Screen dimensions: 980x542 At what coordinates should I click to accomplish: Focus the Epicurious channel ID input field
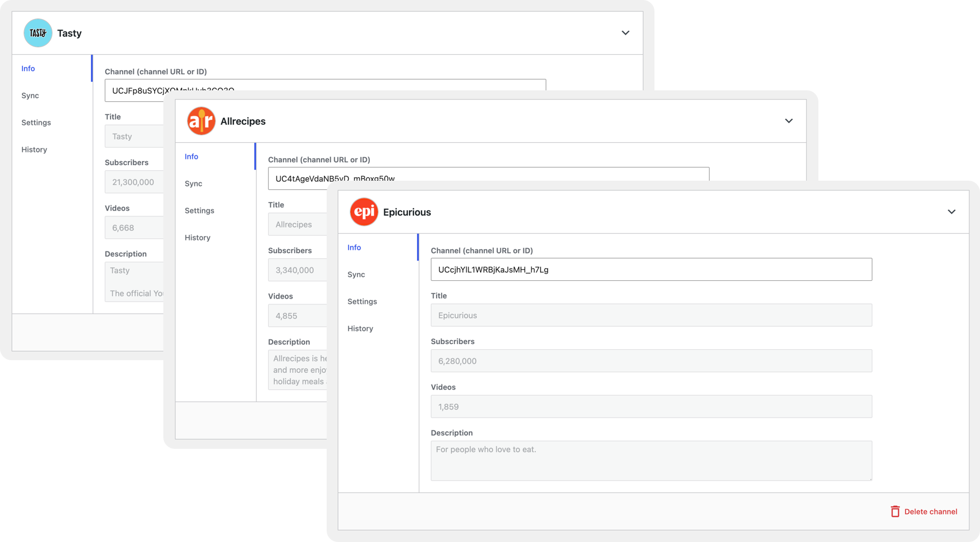pos(651,269)
